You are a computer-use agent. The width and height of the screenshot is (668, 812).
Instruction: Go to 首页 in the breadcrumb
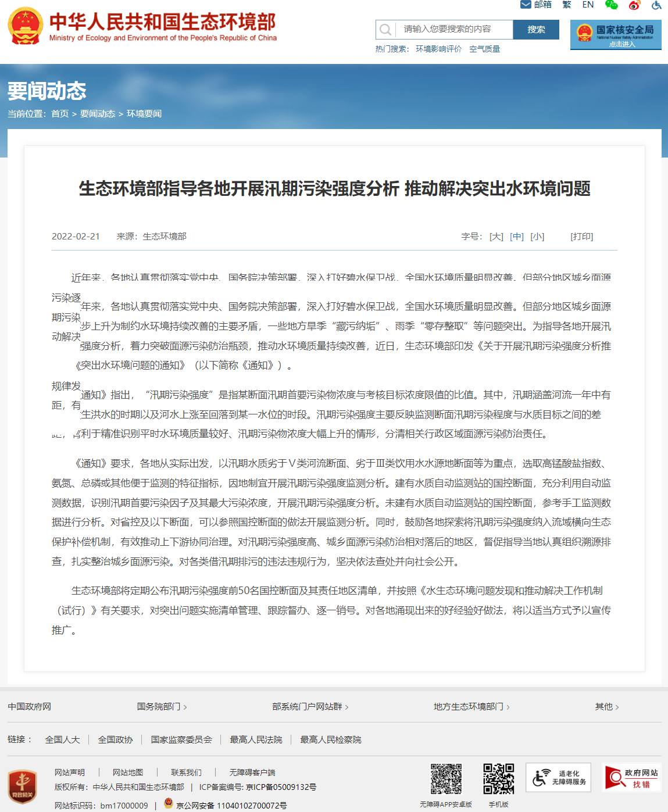click(x=60, y=114)
